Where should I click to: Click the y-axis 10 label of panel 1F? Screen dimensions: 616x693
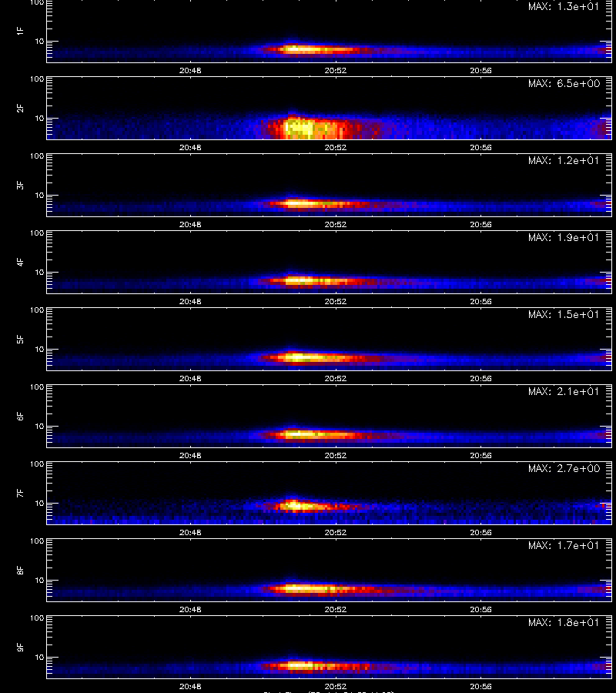[39, 41]
